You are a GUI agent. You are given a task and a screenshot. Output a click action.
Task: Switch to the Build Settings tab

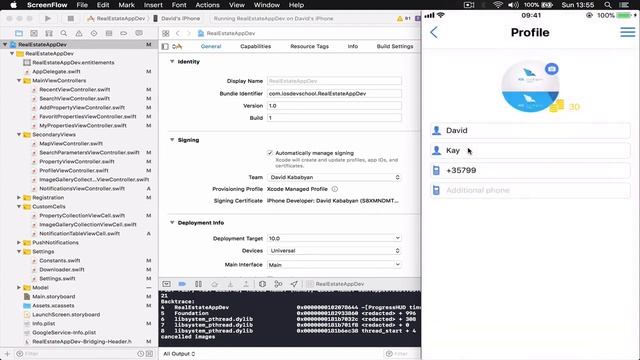click(x=395, y=46)
